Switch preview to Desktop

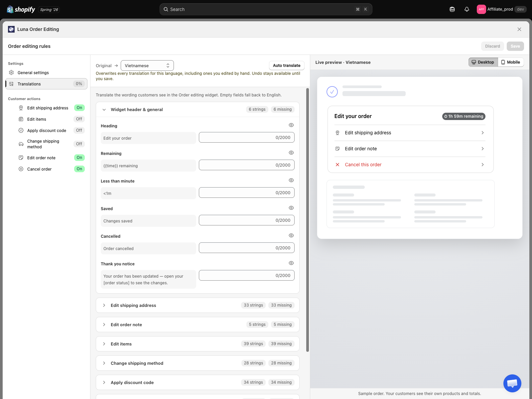pyautogui.click(x=483, y=62)
